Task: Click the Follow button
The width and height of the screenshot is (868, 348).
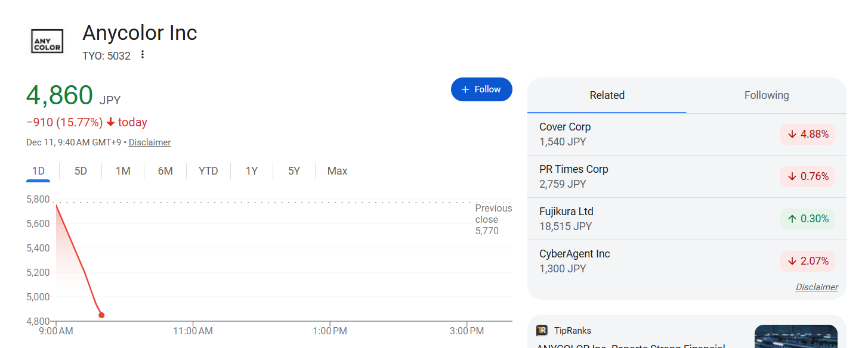Action: click(481, 89)
